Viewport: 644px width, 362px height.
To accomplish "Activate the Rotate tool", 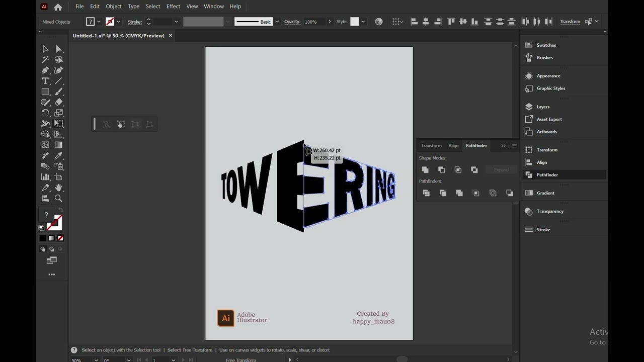I will tap(45, 113).
